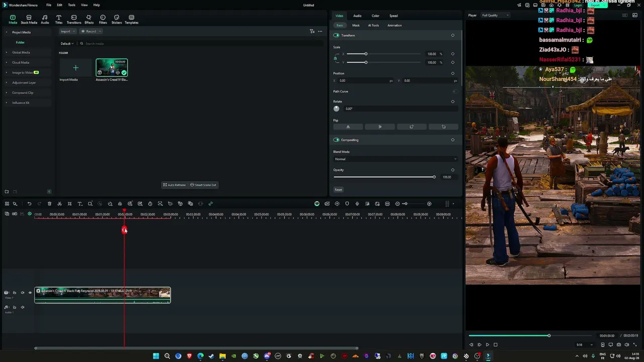Toggle the Compositing switch
The image size is (644, 362).
[337, 140]
